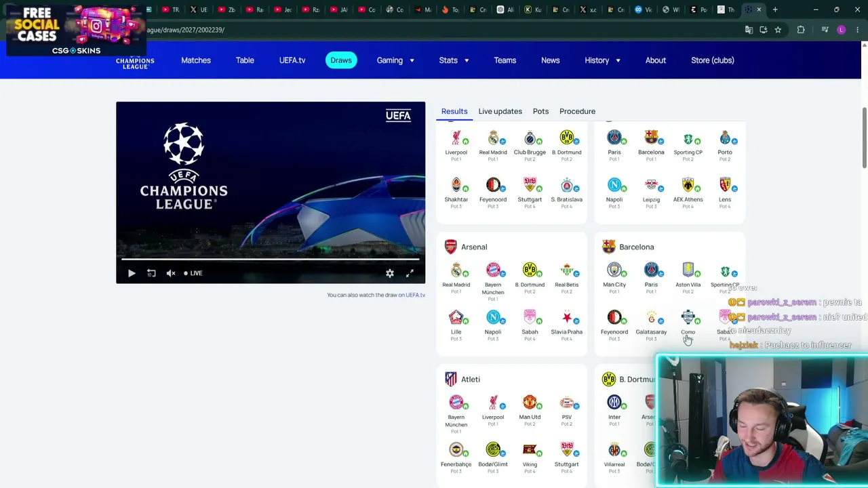Click the install app icon in address bar
868x488 pixels.
[764, 30]
